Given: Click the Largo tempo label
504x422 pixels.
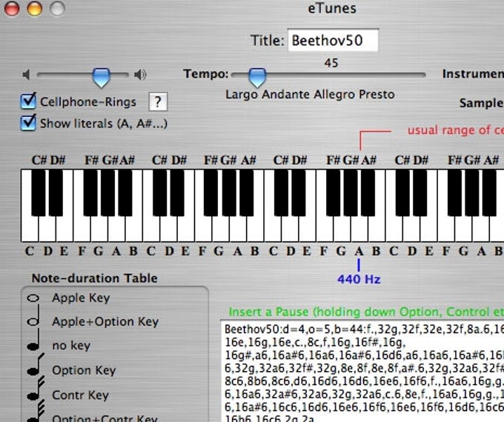Looking at the screenshot, I should point(242,95).
